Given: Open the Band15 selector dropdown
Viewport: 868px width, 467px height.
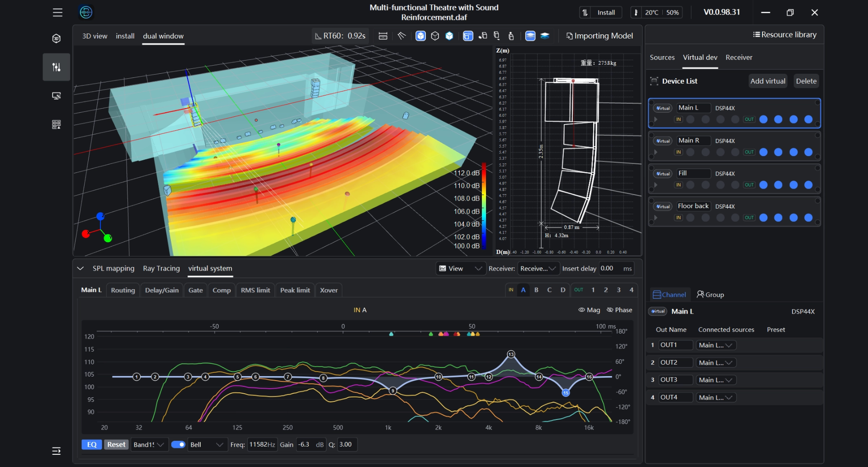Looking at the screenshot, I should (x=149, y=444).
